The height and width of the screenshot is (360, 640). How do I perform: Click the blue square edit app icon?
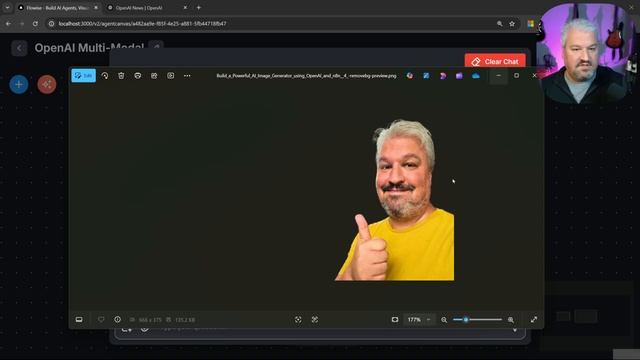click(426, 76)
